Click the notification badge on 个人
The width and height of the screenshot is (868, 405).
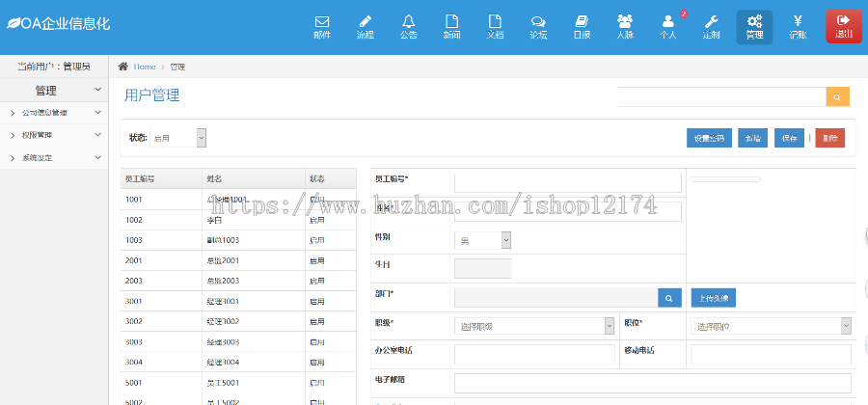[684, 13]
